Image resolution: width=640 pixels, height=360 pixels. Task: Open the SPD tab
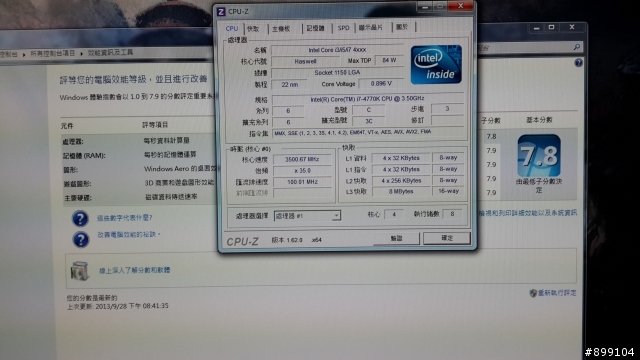(343, 28)
